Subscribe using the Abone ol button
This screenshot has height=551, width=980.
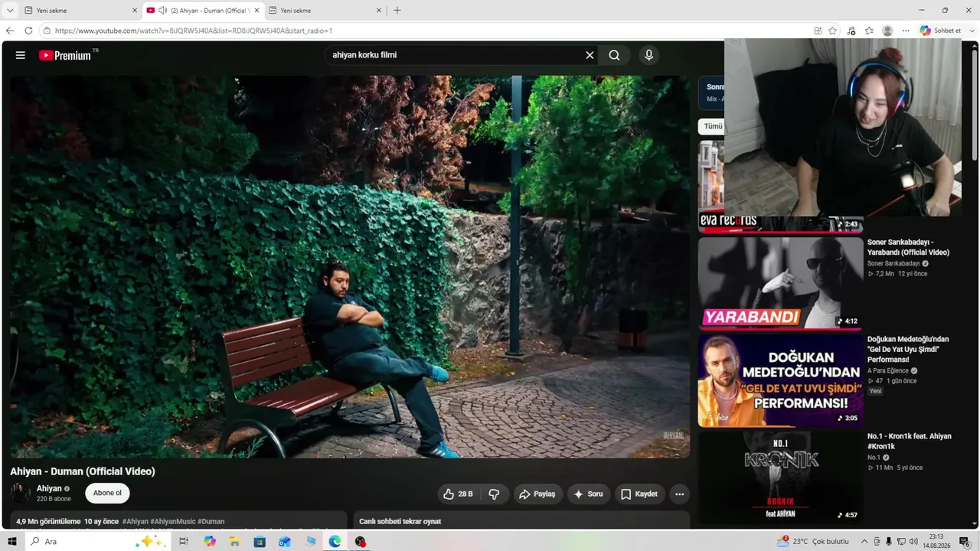tap(107, 493)
